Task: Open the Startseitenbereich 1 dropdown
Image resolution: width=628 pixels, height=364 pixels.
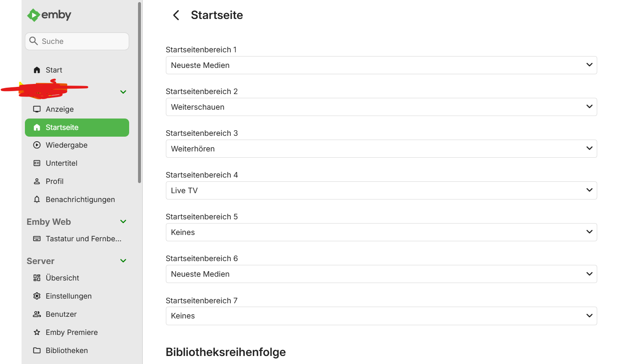Action: [381, 65]
